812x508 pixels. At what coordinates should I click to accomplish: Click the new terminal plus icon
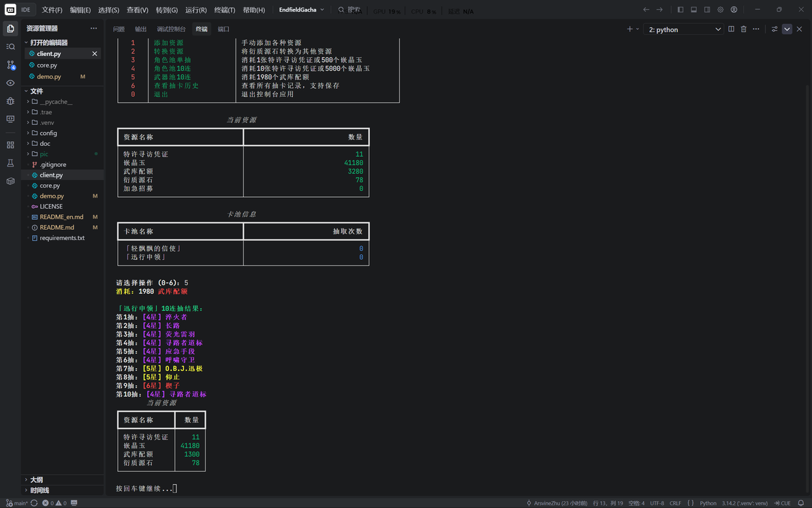click(629, 29)
